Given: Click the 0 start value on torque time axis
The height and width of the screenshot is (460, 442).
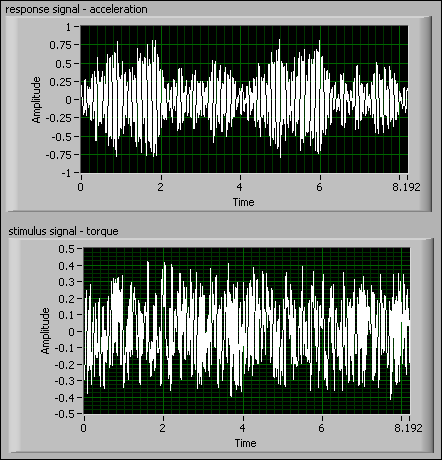Looking at the screenshot, I should pos(83,428).
